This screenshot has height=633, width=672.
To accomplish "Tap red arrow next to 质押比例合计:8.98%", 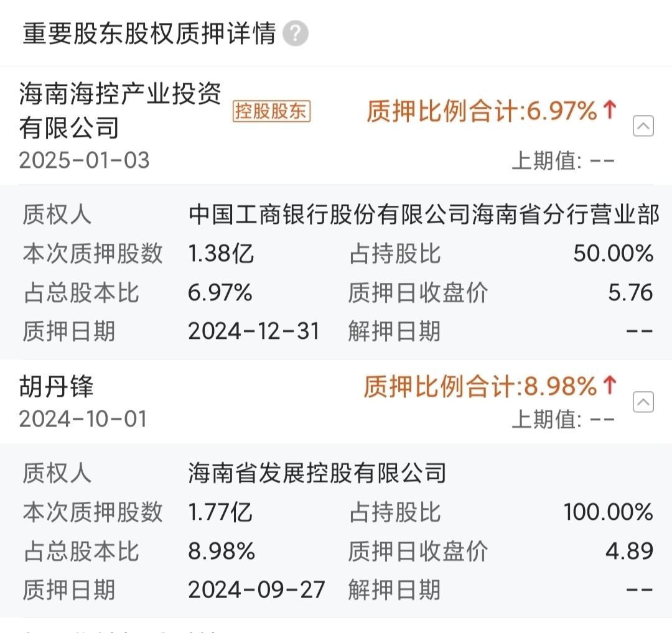I will 609,386.
